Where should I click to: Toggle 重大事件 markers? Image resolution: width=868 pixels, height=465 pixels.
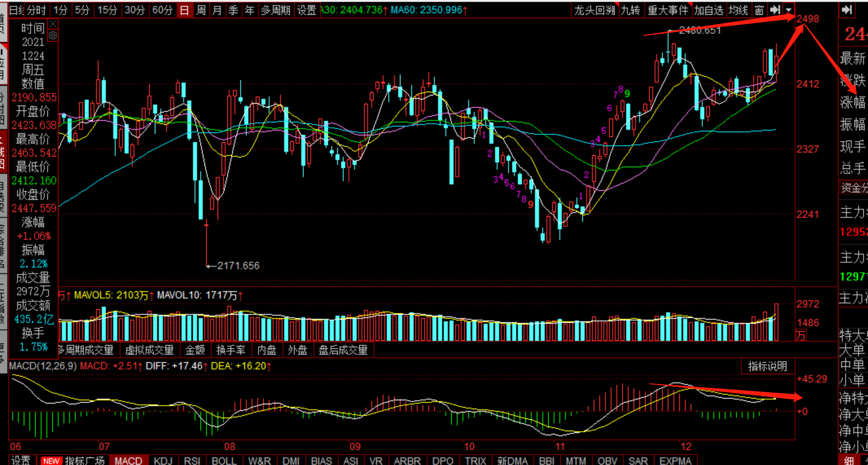[x=668, y=10]
